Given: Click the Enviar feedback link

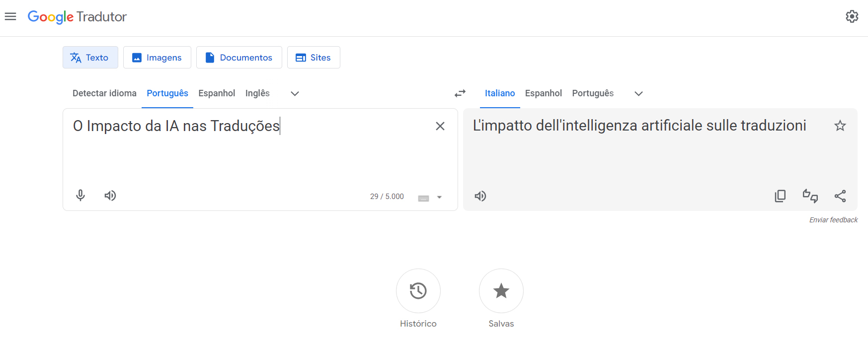Looking at the screenshot, I should [833, 220].
